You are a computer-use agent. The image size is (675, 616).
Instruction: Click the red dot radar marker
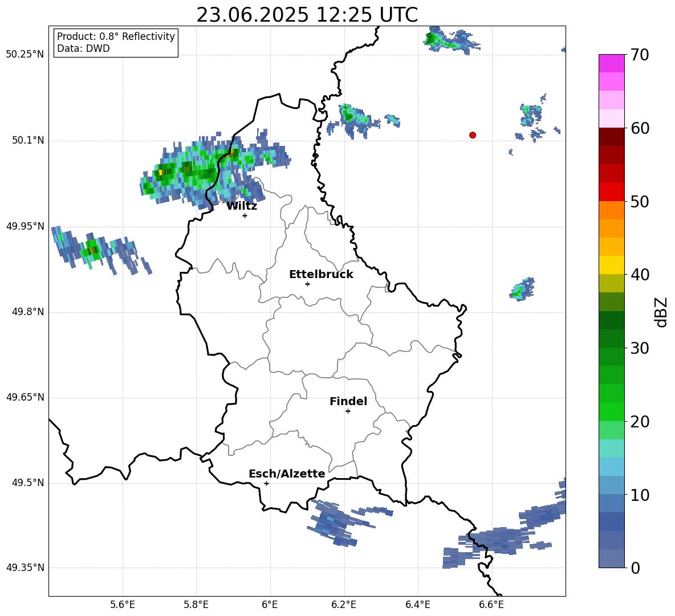(x=472, y=135)
